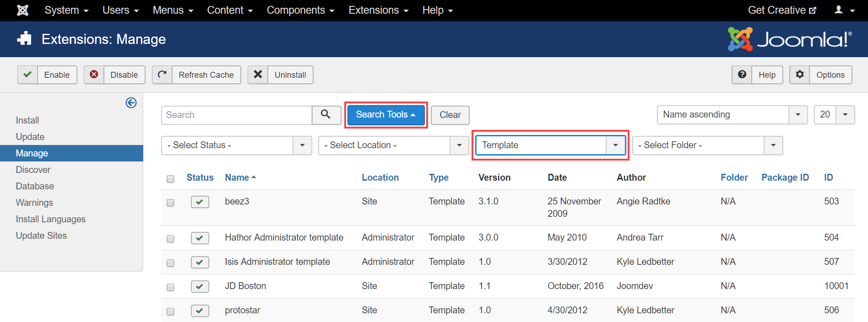Click the Disable button label

click(x=124, y=75)
